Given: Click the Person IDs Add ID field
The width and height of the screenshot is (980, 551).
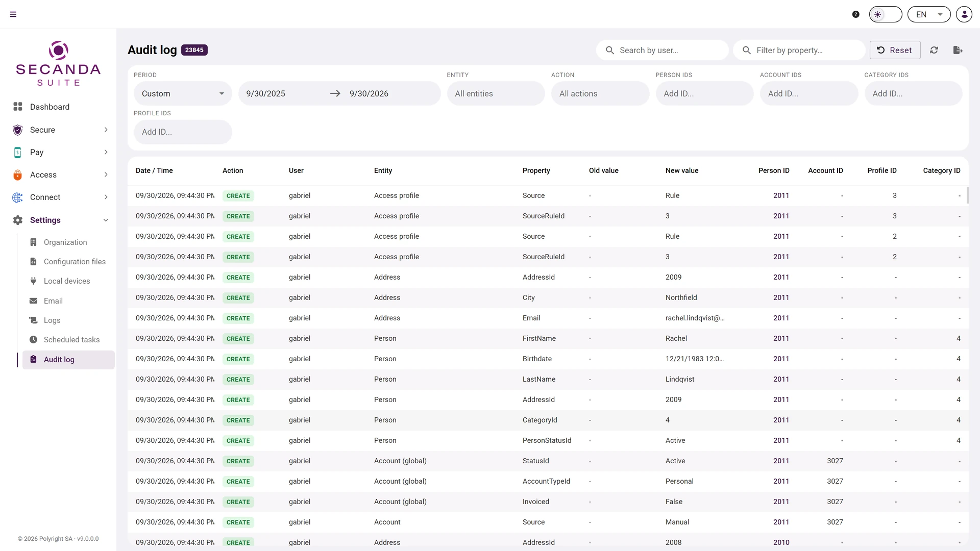Looking at the screenshot, I should [x=705, y=93].
